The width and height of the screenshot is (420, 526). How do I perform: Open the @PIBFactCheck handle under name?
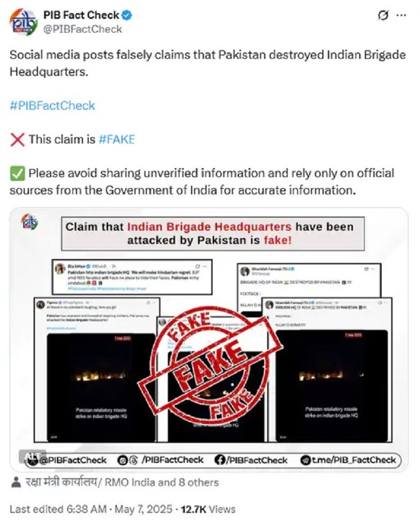point(82,29)
